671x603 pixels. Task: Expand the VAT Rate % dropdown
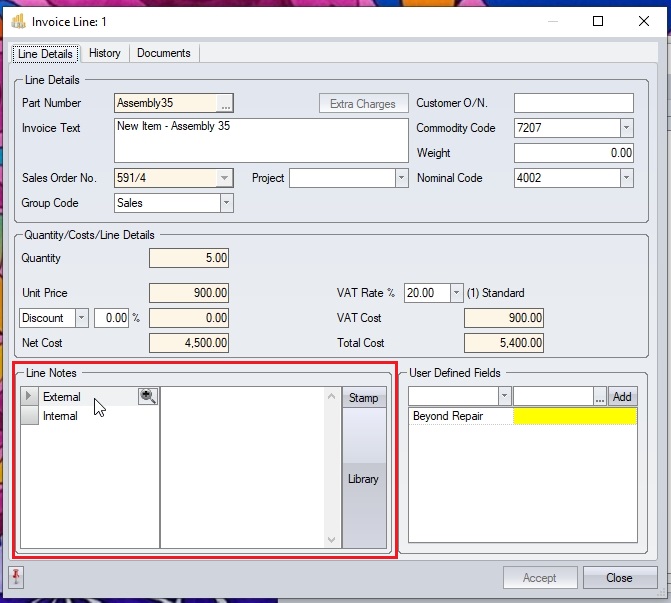click(457, 293)
